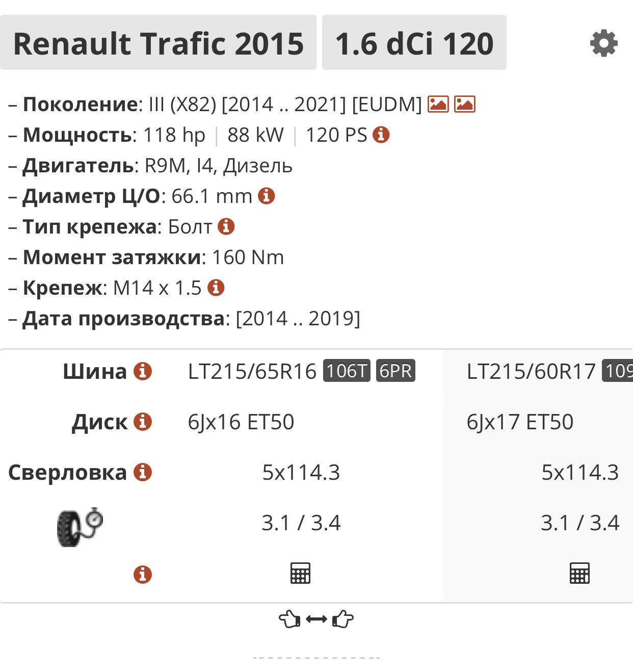This screenshot has height=672, width=633.
Task: Click info icon next to Болт
Action: [x=226, y=226]
